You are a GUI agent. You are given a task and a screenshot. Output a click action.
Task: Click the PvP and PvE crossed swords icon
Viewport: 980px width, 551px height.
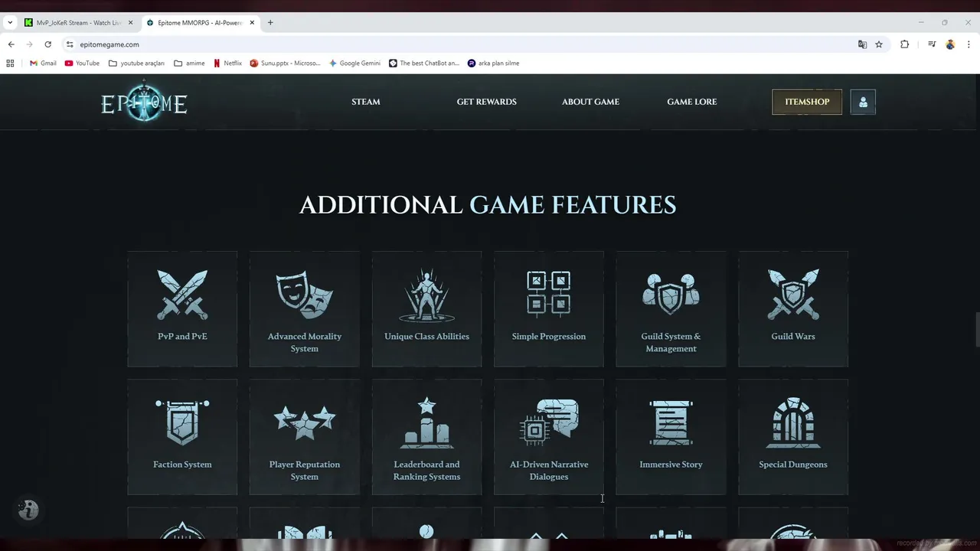182,295
